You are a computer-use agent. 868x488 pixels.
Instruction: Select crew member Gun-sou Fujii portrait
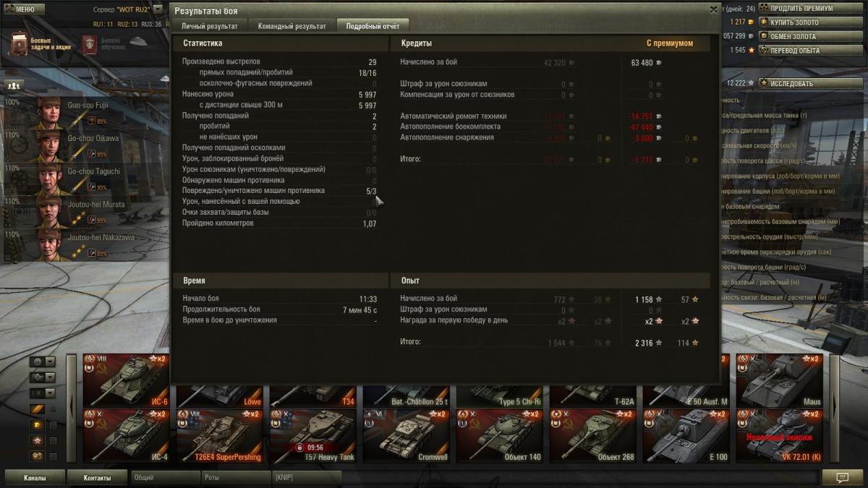point(51,112)
